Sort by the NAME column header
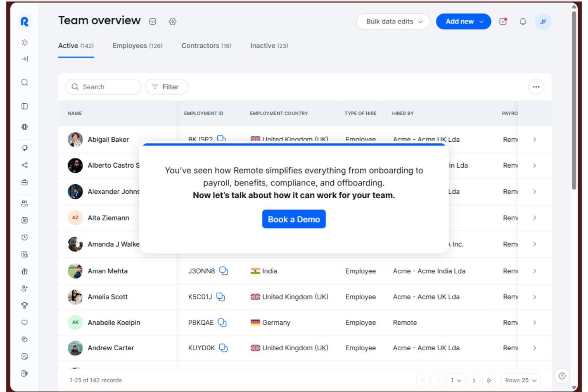The height and width of the screenshot is (392, 588). [75, 113]
